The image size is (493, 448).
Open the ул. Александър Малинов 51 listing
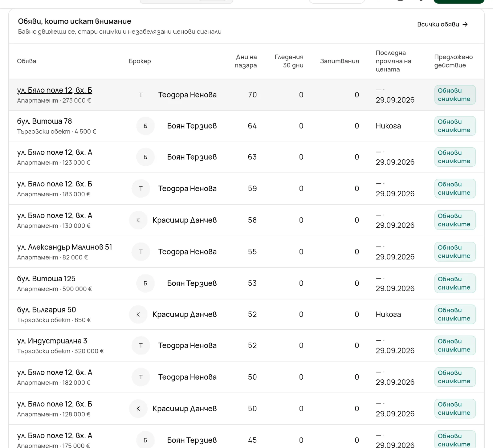pyautogui.click(x=65, y=247)
